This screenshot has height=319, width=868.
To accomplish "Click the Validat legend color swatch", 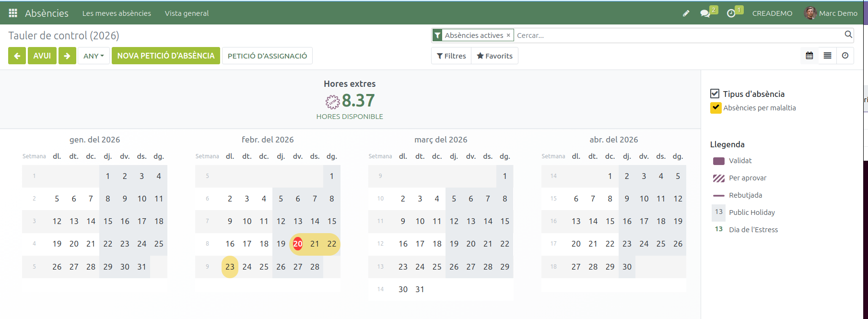I will [718, 161].
